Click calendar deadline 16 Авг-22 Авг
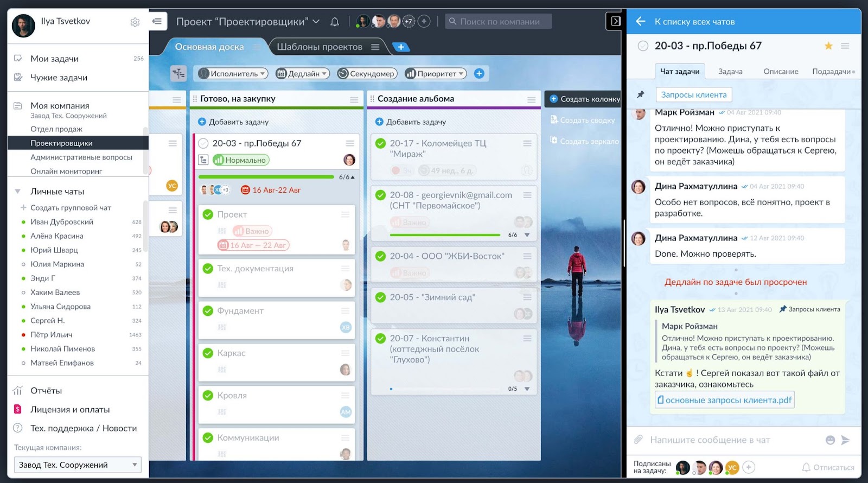This screenshot has height=483, width=868. (271, 190)
